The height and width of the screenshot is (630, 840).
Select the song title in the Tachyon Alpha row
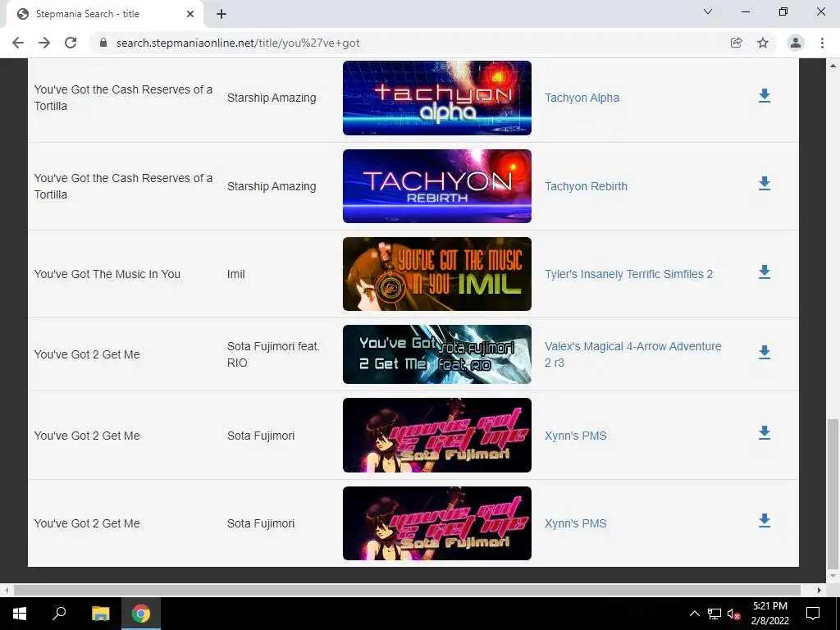[x=123, y=98]
